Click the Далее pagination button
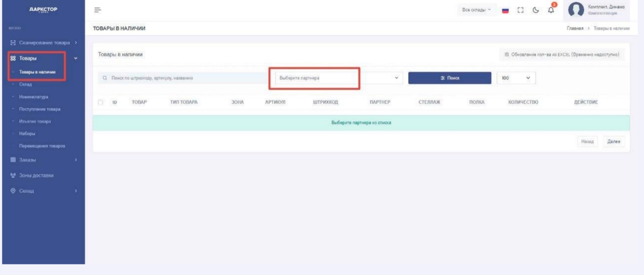Viewport: 644px width, 275px height. (x=614, y=142)
